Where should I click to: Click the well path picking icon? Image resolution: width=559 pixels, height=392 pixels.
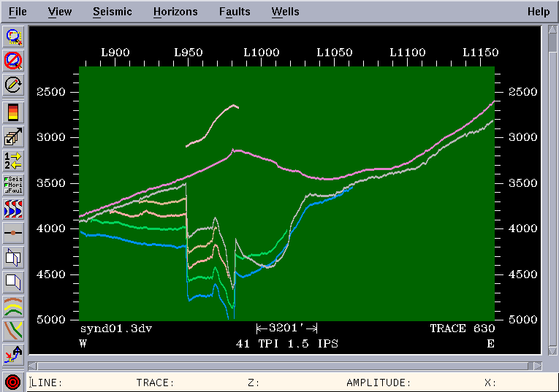coord(14,355)
